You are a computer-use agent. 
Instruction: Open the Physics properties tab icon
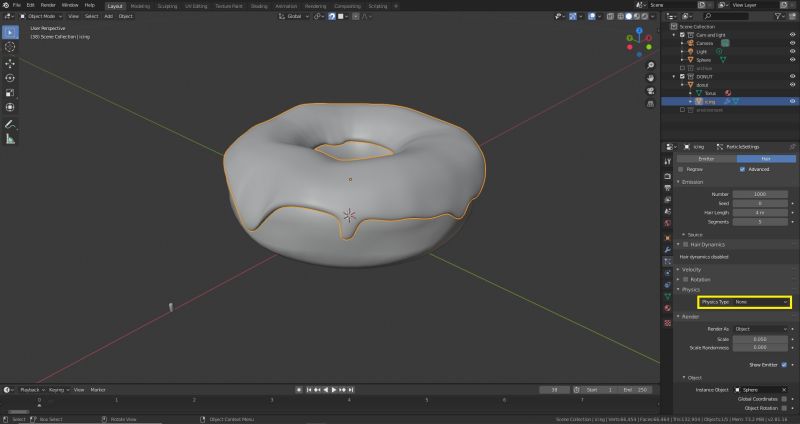pyautogui.click(x=667, y=273)
